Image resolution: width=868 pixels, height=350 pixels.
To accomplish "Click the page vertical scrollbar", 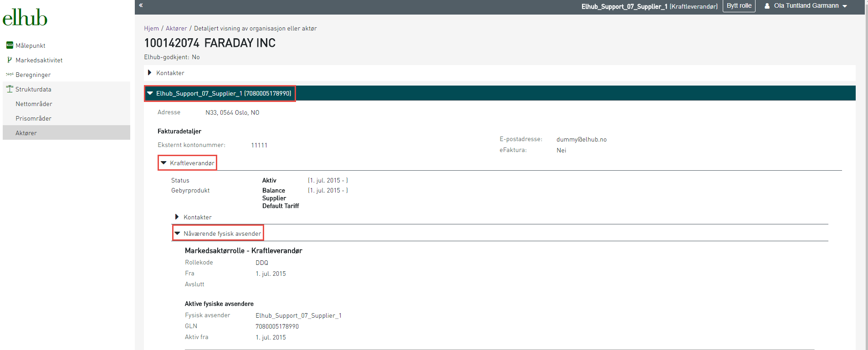I will click(x=867, y=175).
